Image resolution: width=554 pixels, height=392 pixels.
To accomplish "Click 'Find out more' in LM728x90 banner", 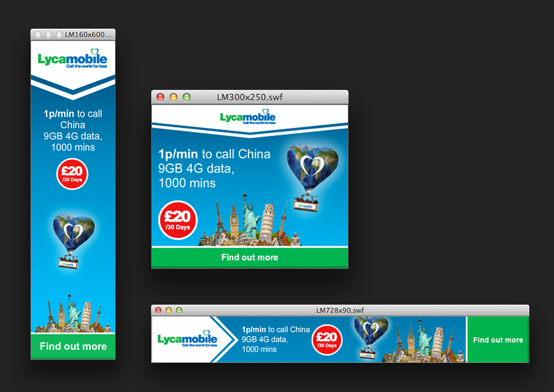I will tap(498, 339).
